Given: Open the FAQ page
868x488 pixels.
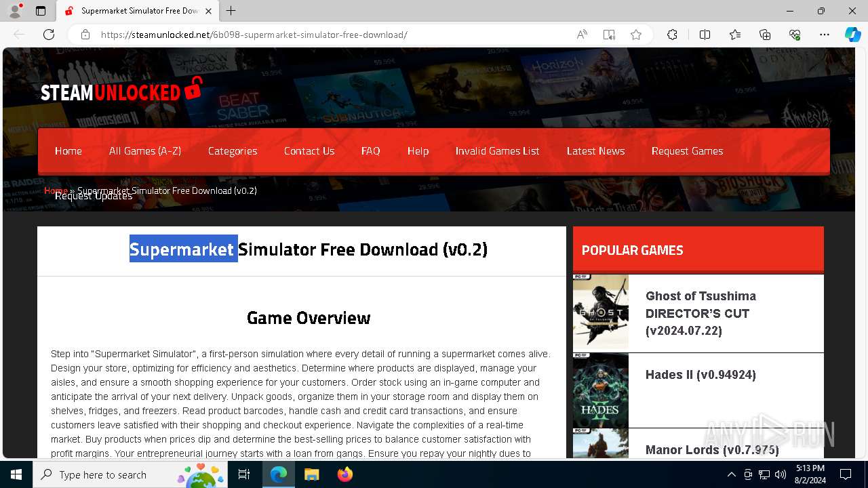Looking at the screenshot, I should coord(370,151).
